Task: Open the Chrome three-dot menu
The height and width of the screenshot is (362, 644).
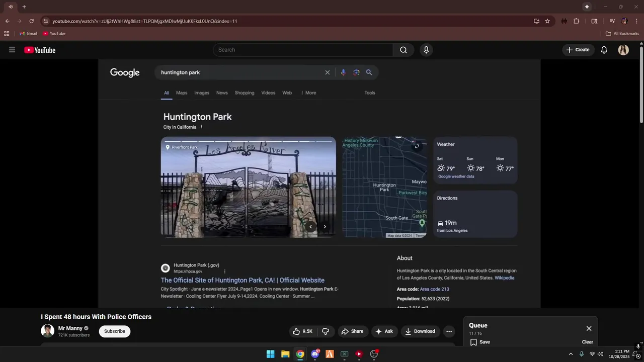Action: pos(636,21)
